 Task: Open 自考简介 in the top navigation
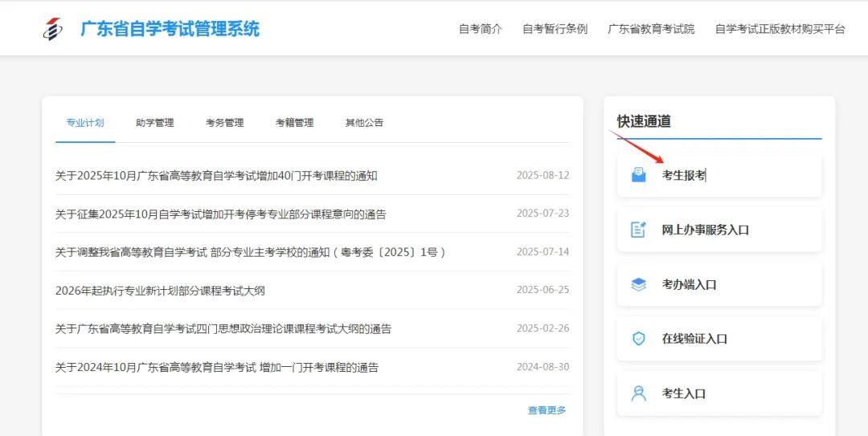(481, 30)
